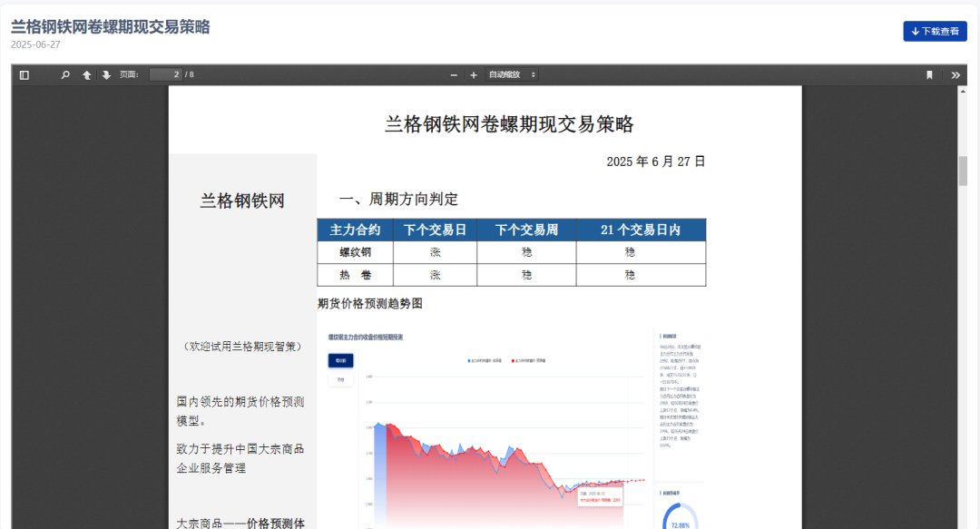Click the section heading 一、周期方向判定
980x529 pixels.
pyautogui.click(x=398, y=200)
